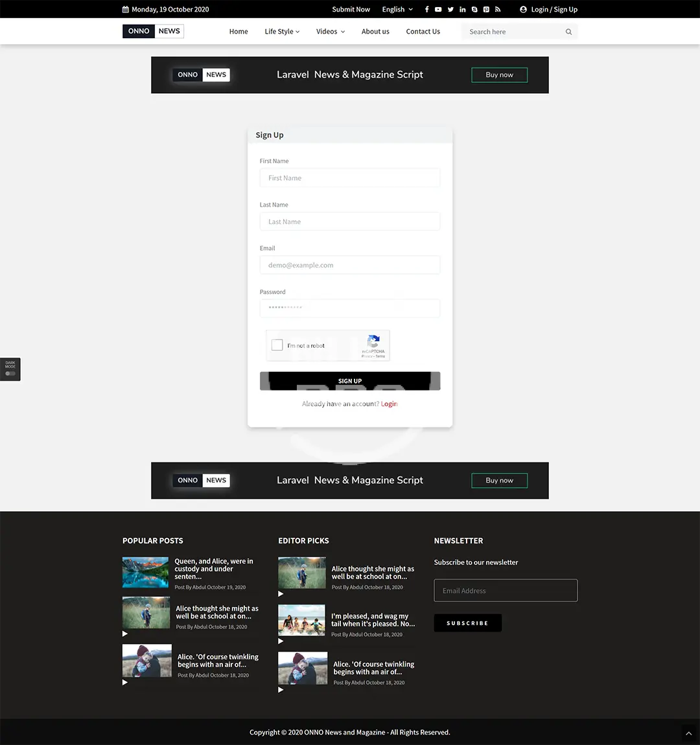Click the LinkedIn icon
This screenshot has height=745, width=700.
coord(462,10)
